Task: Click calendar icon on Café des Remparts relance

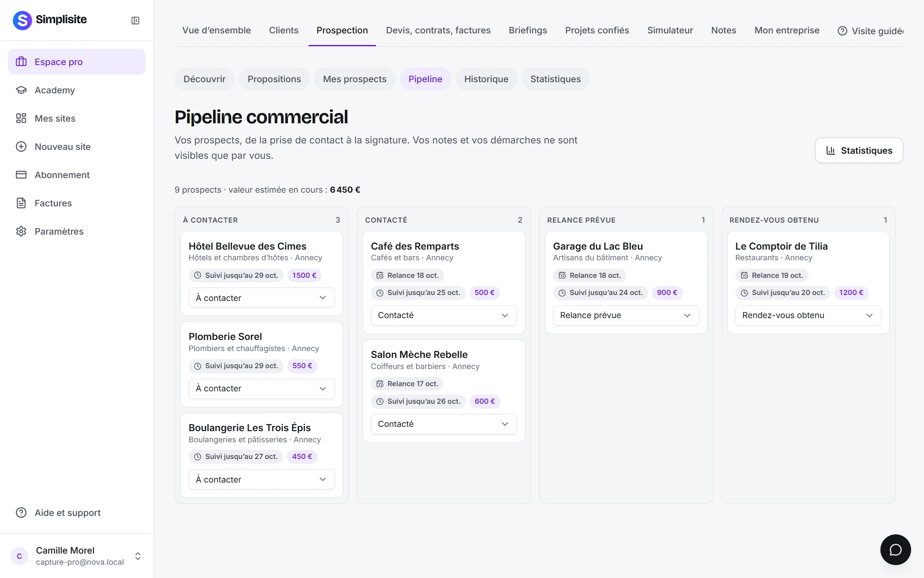Action: [x=380, y=275]
